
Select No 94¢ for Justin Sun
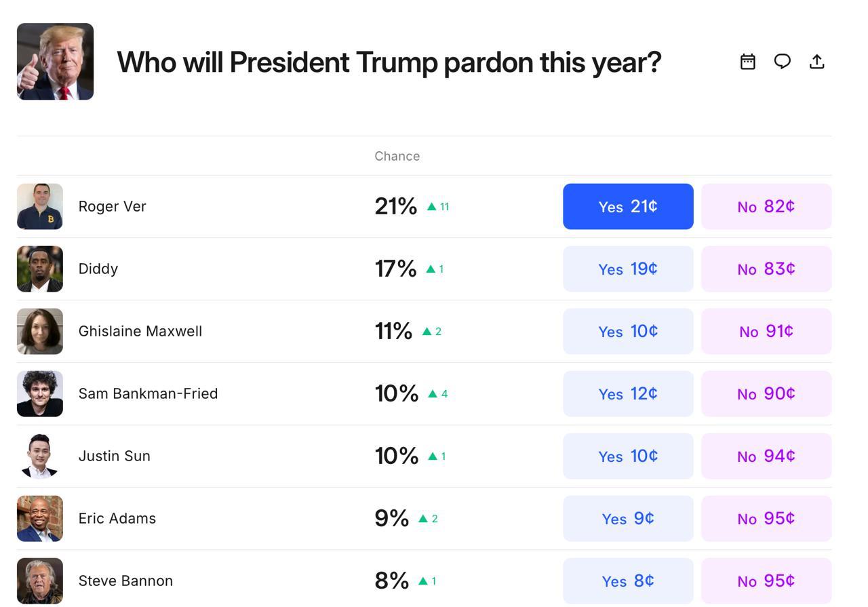(x=766, y=456)
